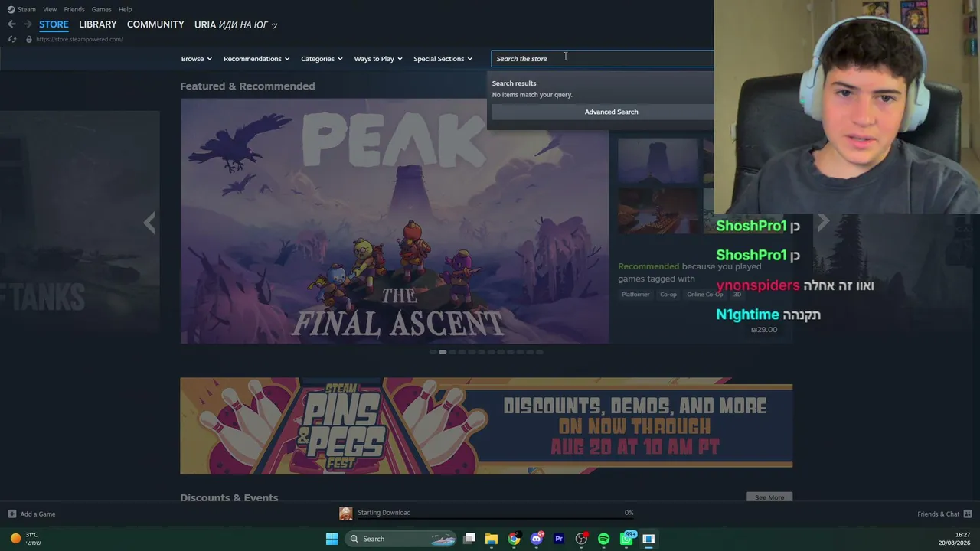Expand the Browse dropdown
Viewport: 980px width, 551px height.
pyautogui.click(x=196, y=59)
